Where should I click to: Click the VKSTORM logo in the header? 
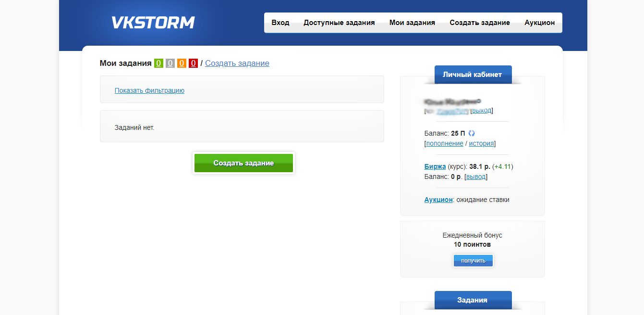click(x=153, y=22)
